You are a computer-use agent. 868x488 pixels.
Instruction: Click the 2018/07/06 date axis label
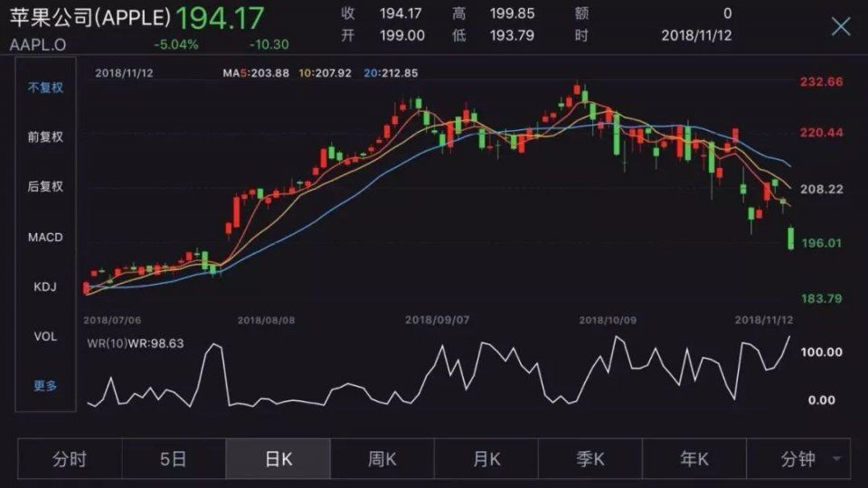coord(112,320)
